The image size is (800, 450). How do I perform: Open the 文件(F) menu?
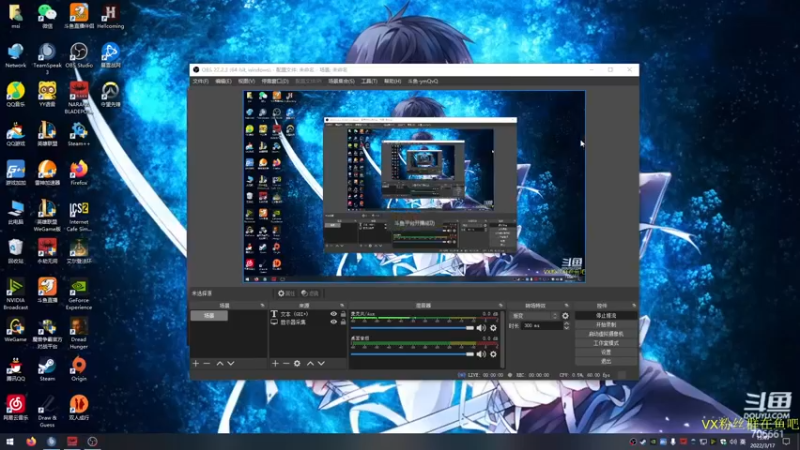tap(201, 81)
